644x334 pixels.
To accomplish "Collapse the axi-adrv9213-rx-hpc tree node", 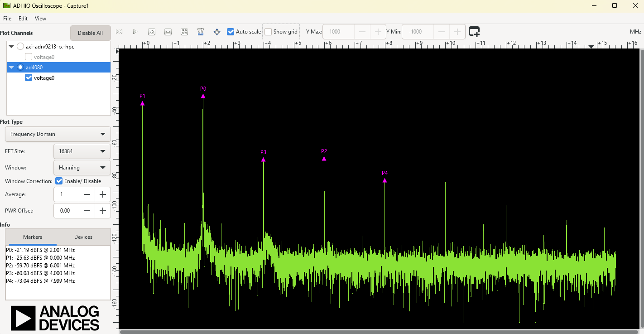I will 11,47.
